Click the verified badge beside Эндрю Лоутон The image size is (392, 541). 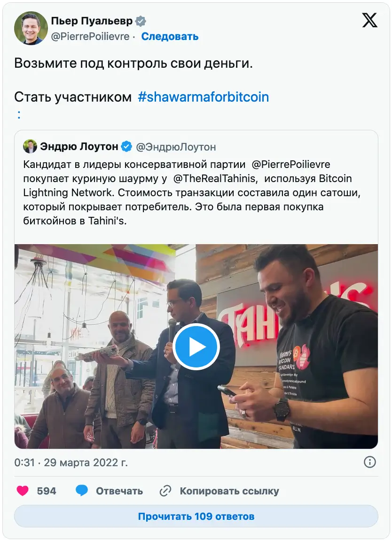point(126,147)
